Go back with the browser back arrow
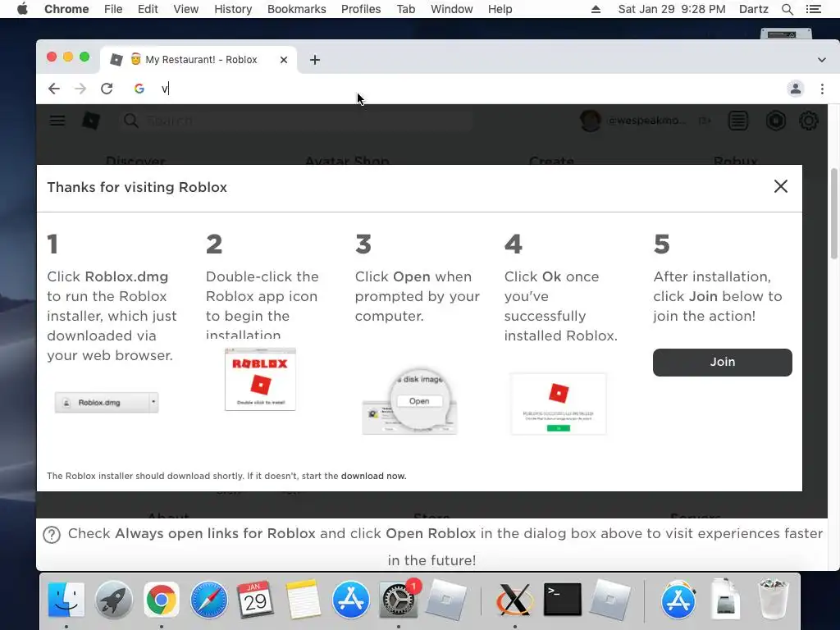The height and width of the screenshot is (630, 840). [54, 89]
